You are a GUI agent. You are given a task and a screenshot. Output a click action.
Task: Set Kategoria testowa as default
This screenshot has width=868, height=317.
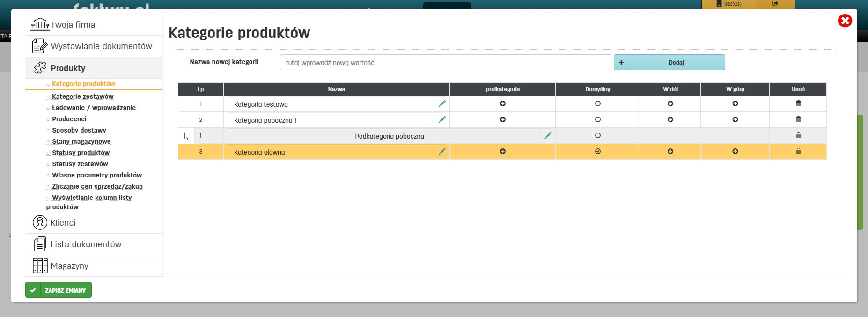tap(598, 103)
